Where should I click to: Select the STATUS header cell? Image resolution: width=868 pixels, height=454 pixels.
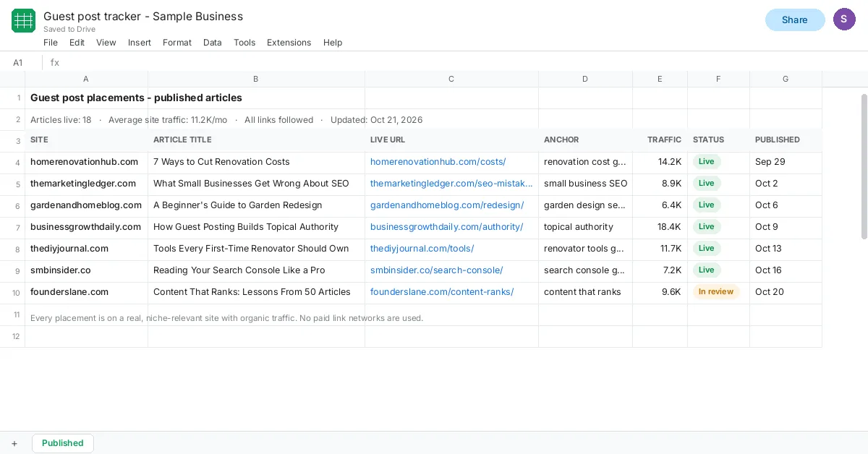[718, 141]
